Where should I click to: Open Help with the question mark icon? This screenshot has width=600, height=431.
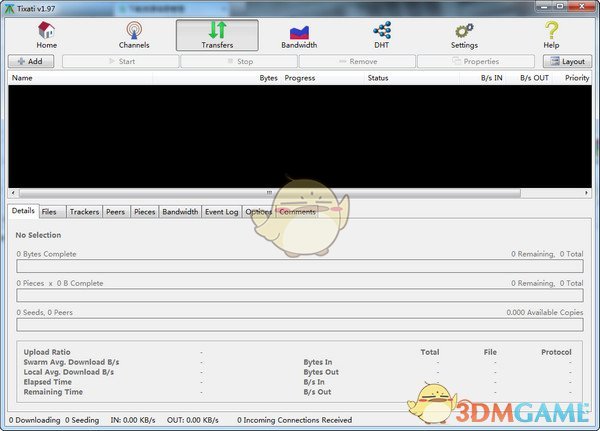pos(551,35)
